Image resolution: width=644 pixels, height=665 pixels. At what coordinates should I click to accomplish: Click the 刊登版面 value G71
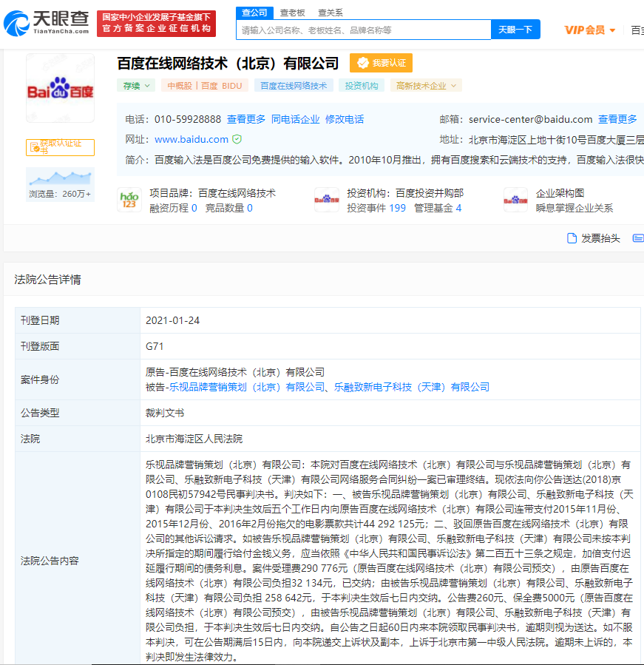click(x=155, y=346)
